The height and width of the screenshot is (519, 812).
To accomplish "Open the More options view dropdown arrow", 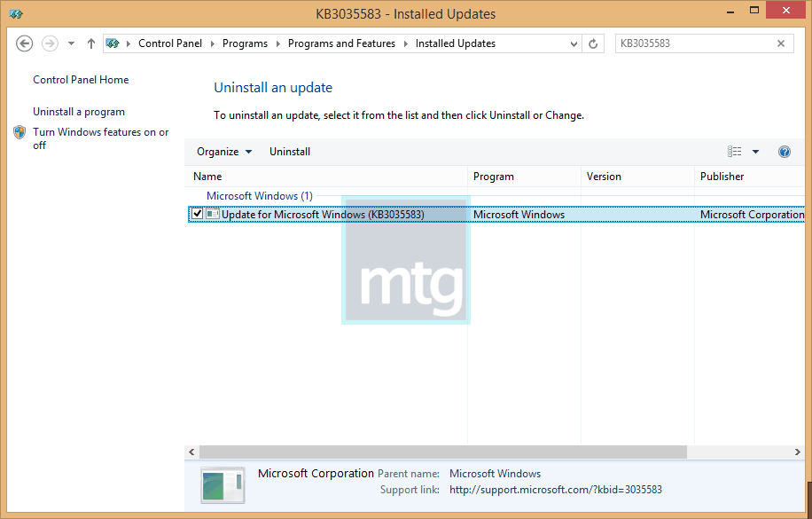I will (x=755, y=152).
